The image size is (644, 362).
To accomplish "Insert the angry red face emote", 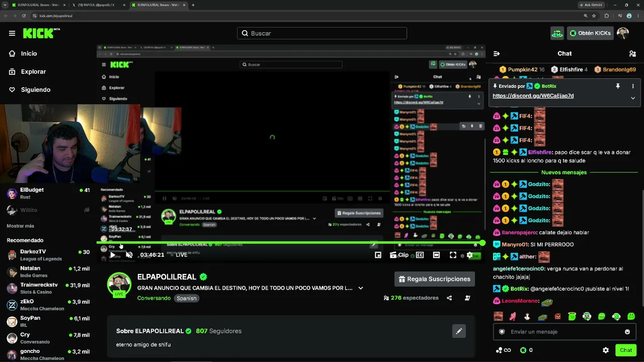I will pos(557,316).
